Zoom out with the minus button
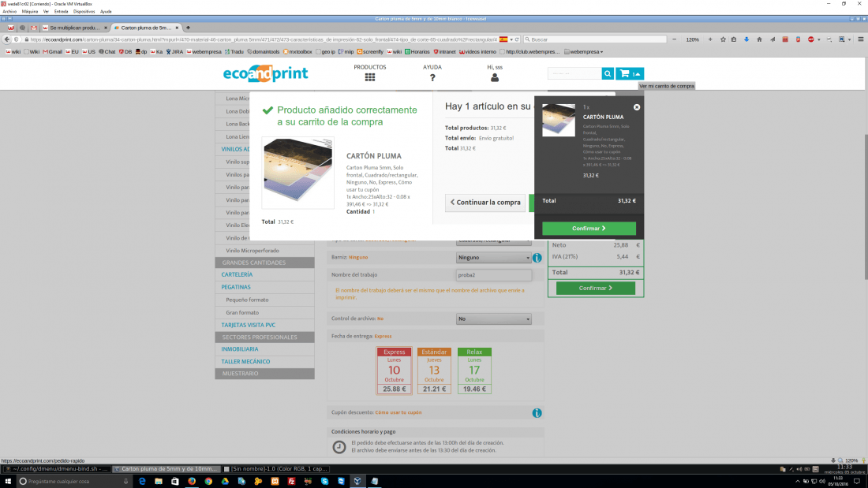 tap(674, 39)
